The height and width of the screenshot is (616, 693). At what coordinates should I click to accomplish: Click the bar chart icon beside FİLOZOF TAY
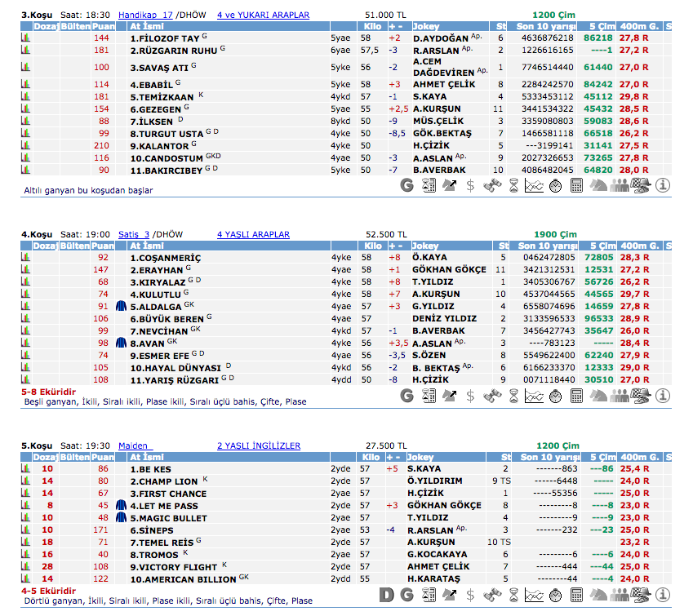(x=25, y=38)
